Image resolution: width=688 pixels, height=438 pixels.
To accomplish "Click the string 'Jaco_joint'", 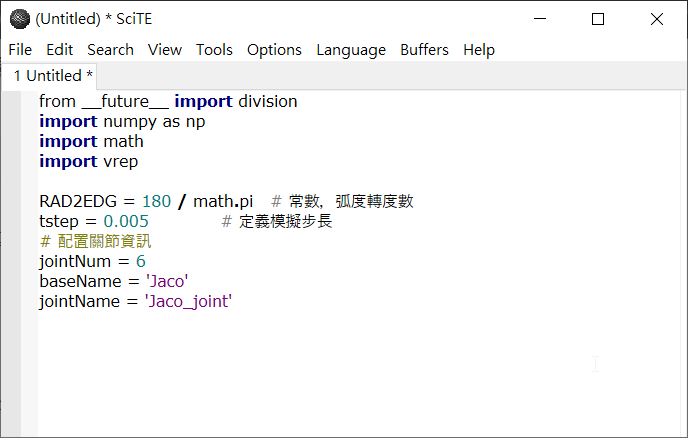I will 188,302.
